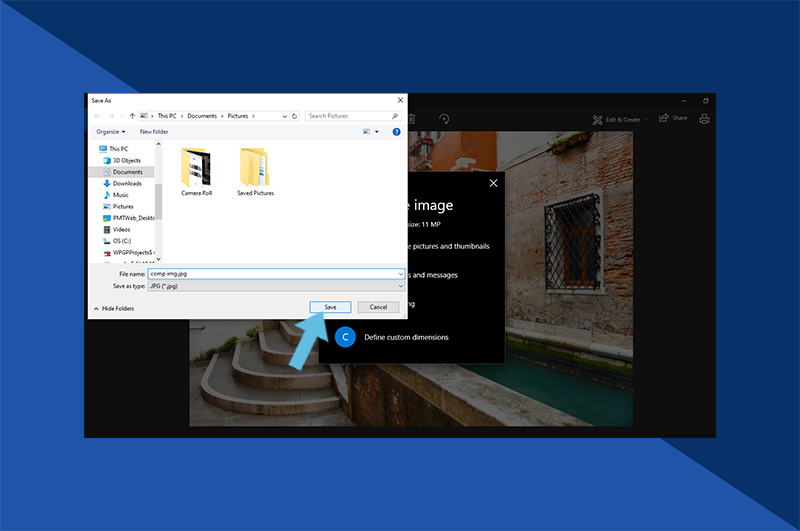Click the Rotate icon in Photos toolbar
Viewport: 800px width, 531px height.
tap(444, 118)
